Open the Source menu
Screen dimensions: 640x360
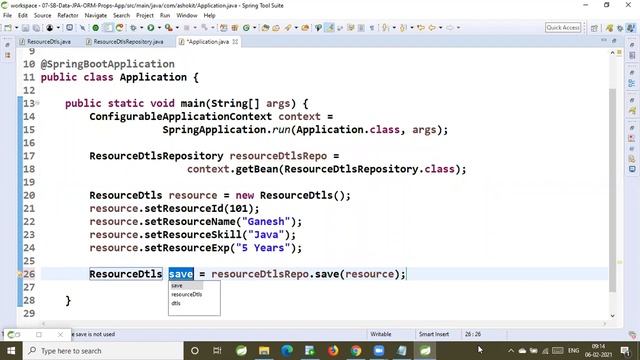pyautogui.click(x=42, y=16)
